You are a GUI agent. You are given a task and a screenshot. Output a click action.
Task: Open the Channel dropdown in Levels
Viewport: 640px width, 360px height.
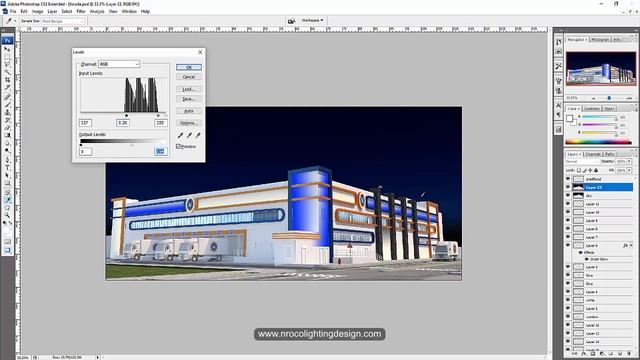tap(119, 64)
